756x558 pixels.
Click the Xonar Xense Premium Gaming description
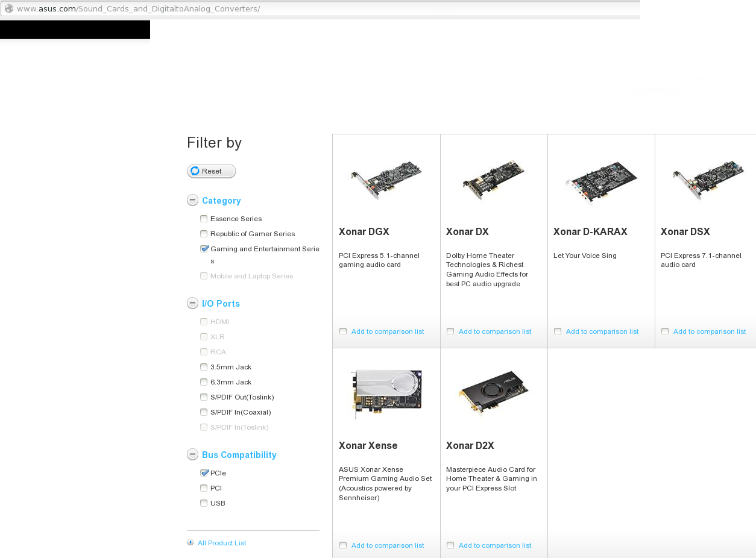tap(385, 483)
